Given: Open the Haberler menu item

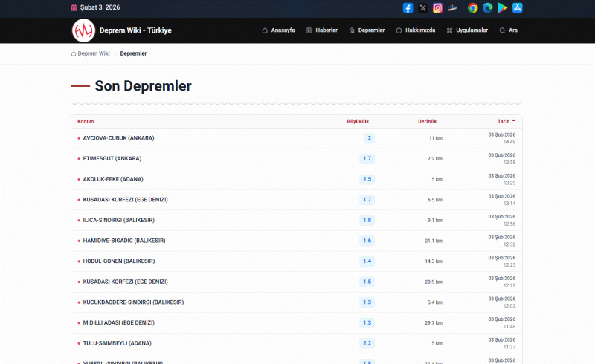Looking at the screenshot, I should click(321, 30).
